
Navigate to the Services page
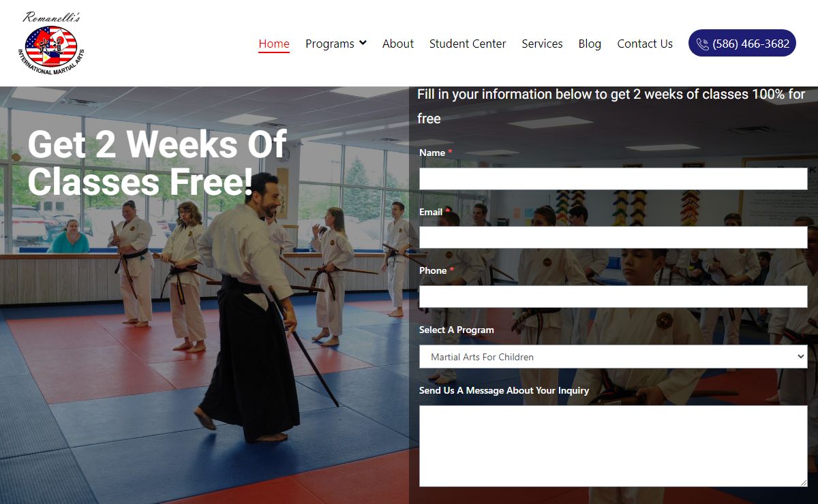click(542, 44)
